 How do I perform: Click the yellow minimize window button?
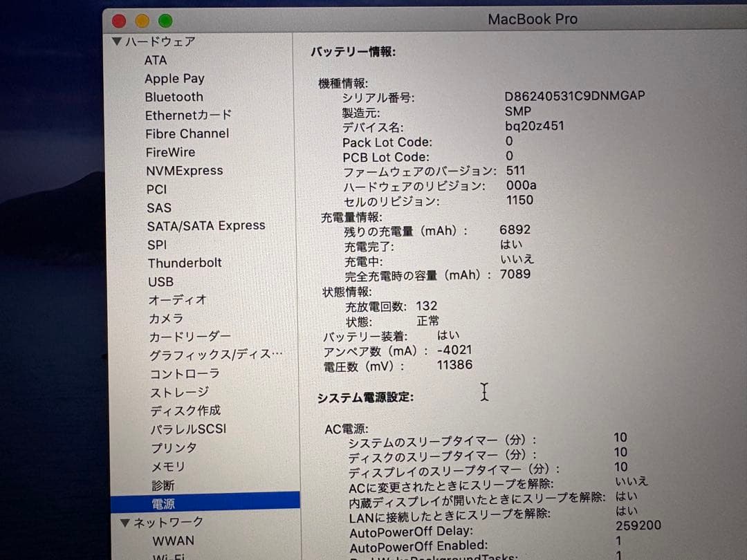click(142, 21)
